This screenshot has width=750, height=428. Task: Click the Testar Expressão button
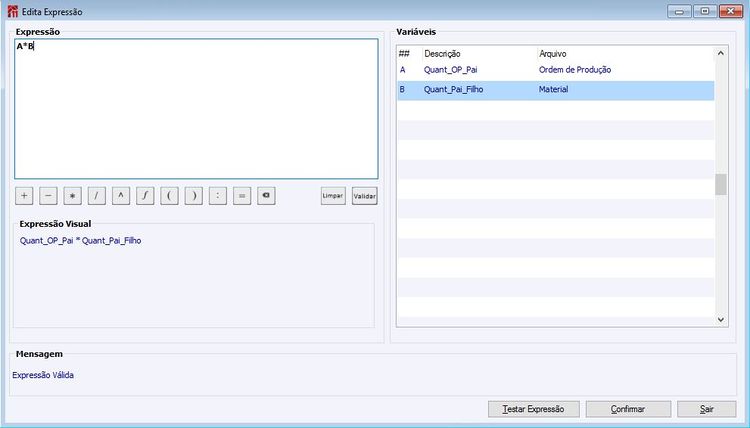point(534,409)
